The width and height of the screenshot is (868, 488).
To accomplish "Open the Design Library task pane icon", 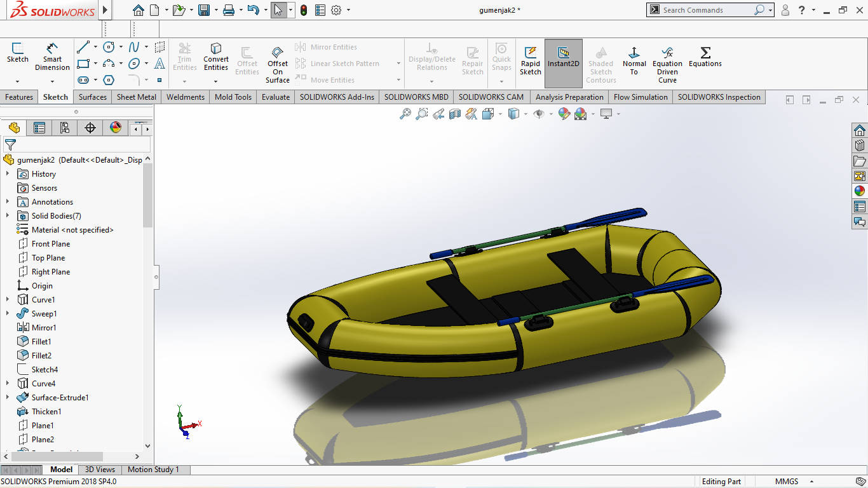I will tap(860, 146).
